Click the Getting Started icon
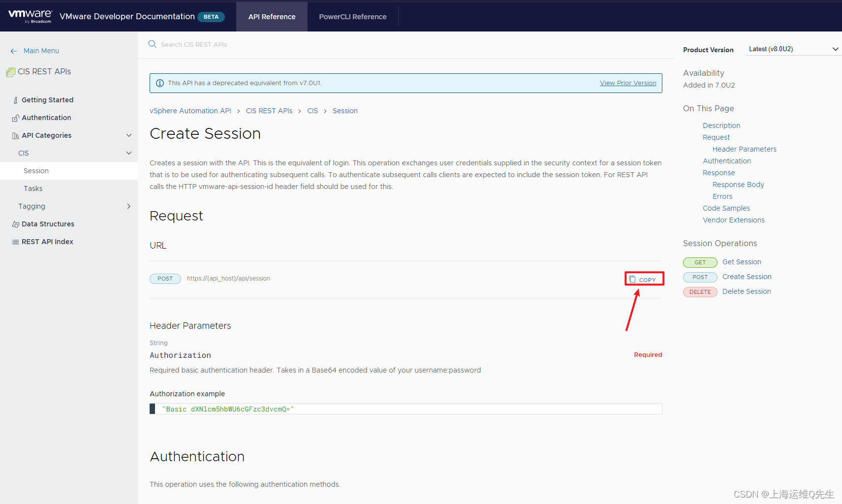This screenshot has width=842, height=504. pos(16,100)
